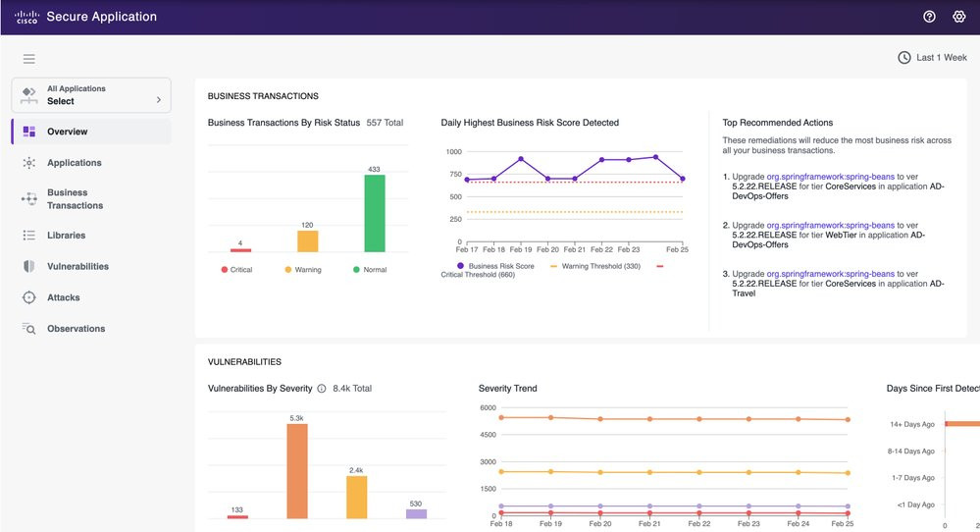Toggle the Business Risk Score legend

[495, 266]
